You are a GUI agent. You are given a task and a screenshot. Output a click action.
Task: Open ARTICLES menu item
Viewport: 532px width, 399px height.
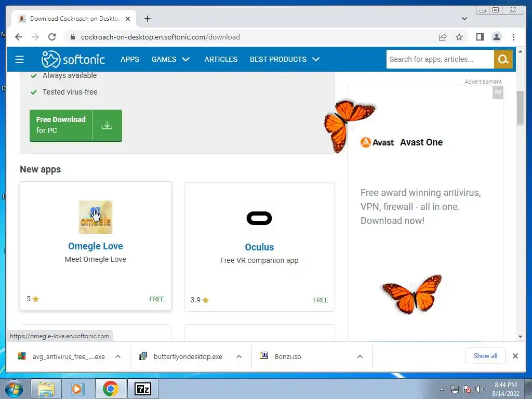221,59
